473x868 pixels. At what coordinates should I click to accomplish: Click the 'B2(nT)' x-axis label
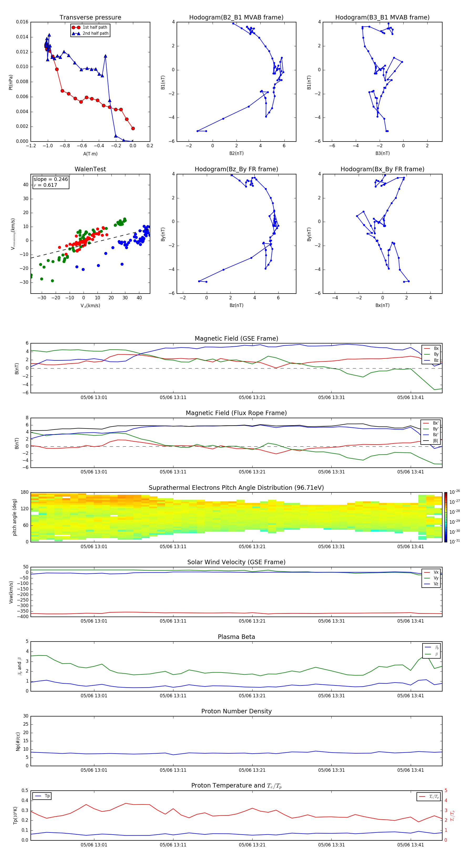point(236,153)
